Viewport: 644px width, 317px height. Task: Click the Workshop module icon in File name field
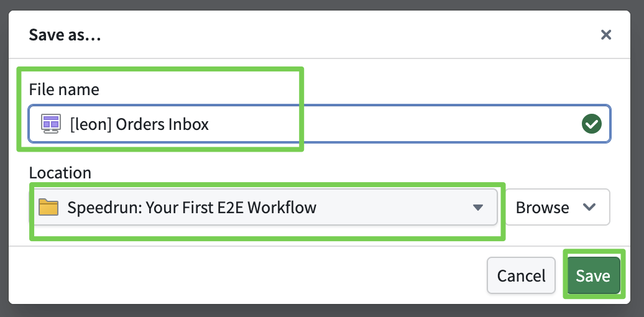click(x=50, y=124)
